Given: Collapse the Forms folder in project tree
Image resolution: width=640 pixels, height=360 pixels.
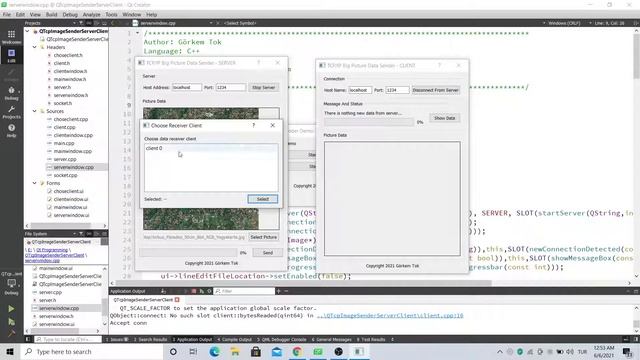Looking at the screenshot, I should point(35,183).
